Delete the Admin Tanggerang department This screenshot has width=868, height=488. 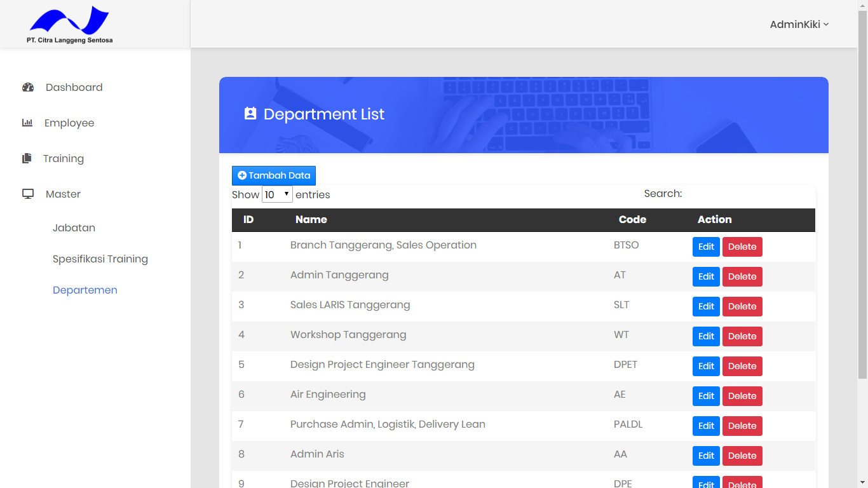[742, 277]
